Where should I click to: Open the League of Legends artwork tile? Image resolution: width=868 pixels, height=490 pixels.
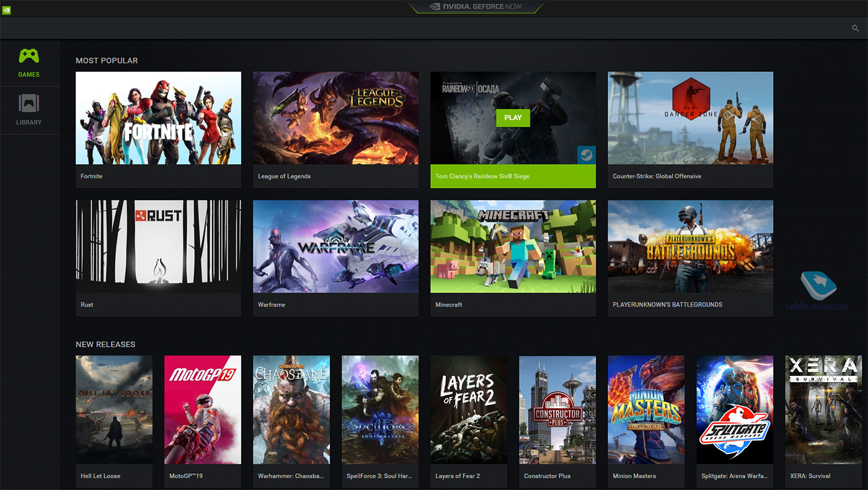click(335, 118)
